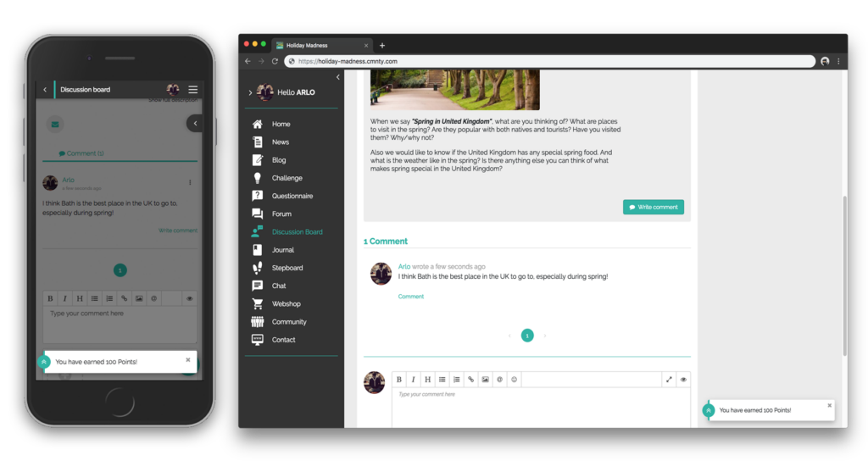This screenshot has height=461, width=868.
Task: Open the Challenge section
Action: (287, 178)
